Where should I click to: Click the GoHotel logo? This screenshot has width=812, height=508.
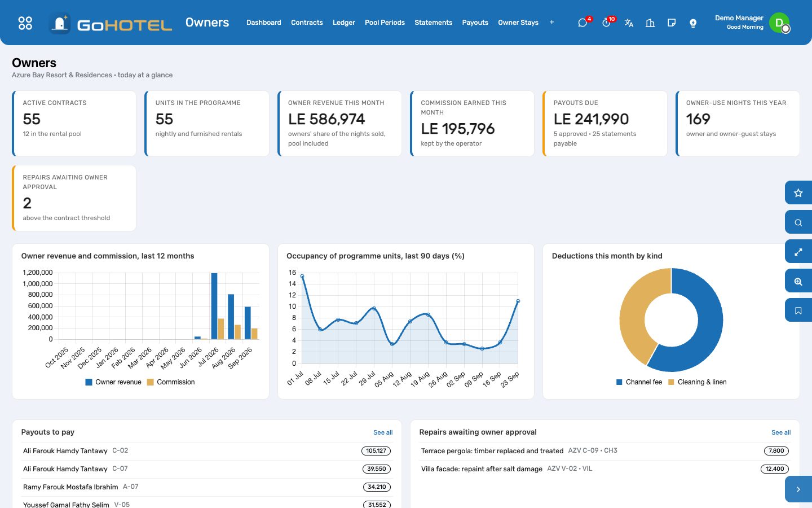[111, 24]
